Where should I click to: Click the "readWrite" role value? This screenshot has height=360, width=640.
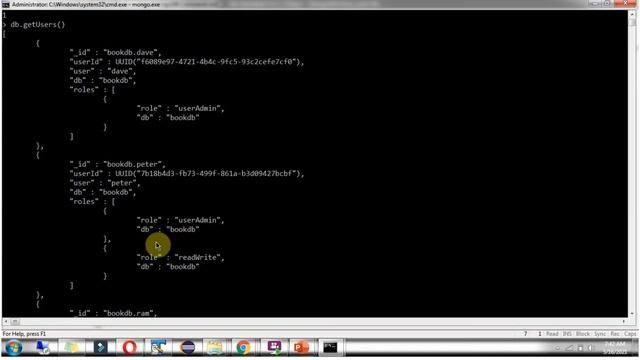click(199, 257)
